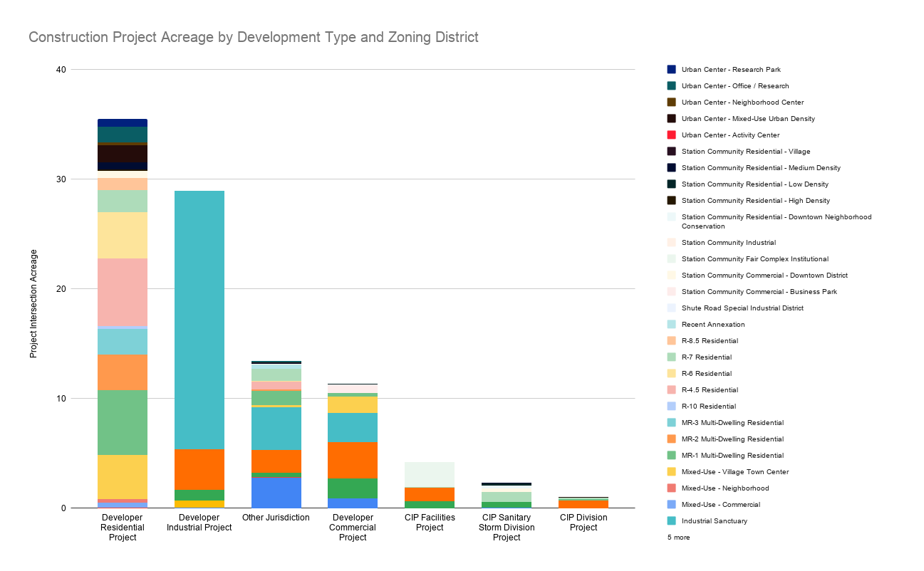Click the R-7 Residential legend swatch
Image resolution: width=924 pixels, height=571 pixels.
click(x=672, y=357)
